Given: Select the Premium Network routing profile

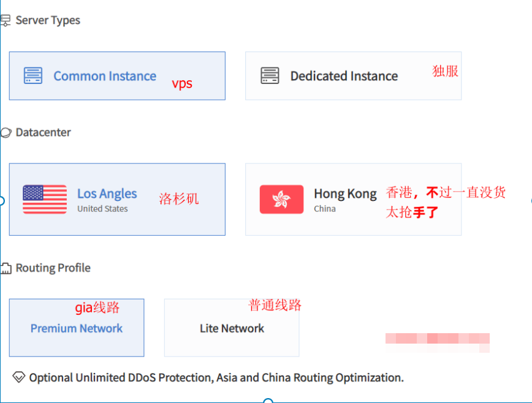Looking at the screenshot, I should [77, 328].
